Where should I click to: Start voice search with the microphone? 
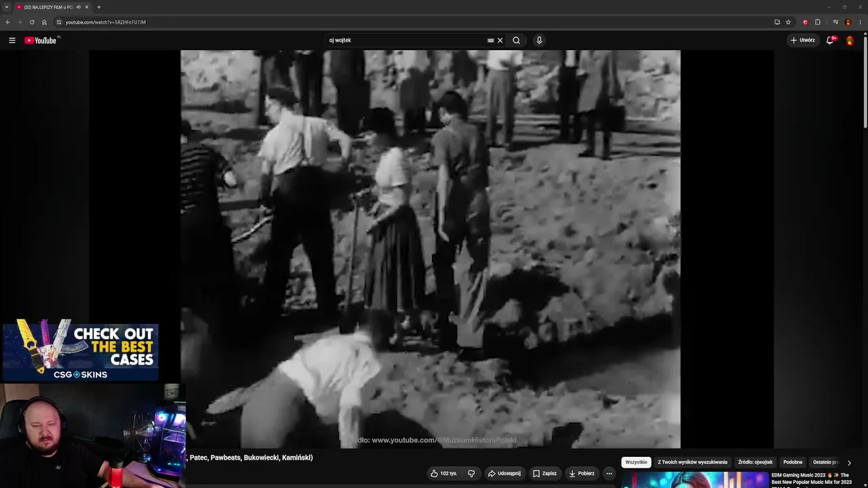[539, 40]
